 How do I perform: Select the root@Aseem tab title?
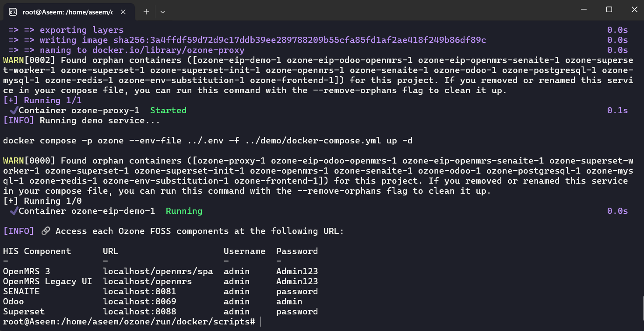[x=67, y=12]
